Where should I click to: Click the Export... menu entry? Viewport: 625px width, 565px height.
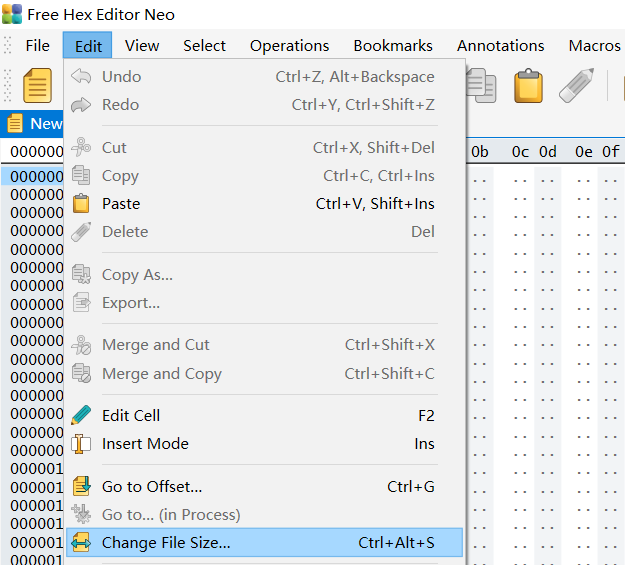pyautogui.click(x=265, y=303)
